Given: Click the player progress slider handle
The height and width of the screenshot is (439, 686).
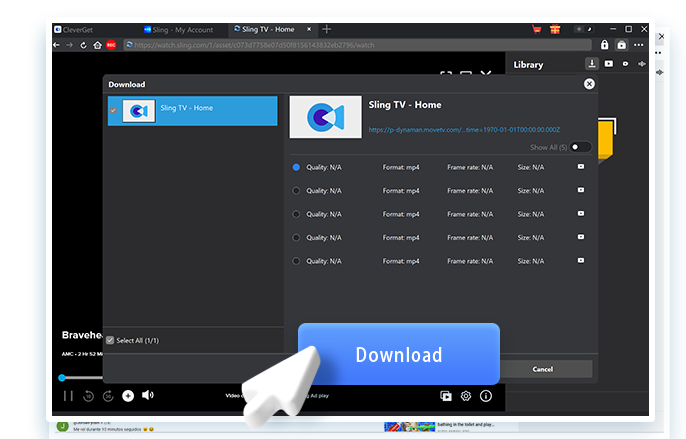Looking at the screenshot, I should click(x=62, y=378).
